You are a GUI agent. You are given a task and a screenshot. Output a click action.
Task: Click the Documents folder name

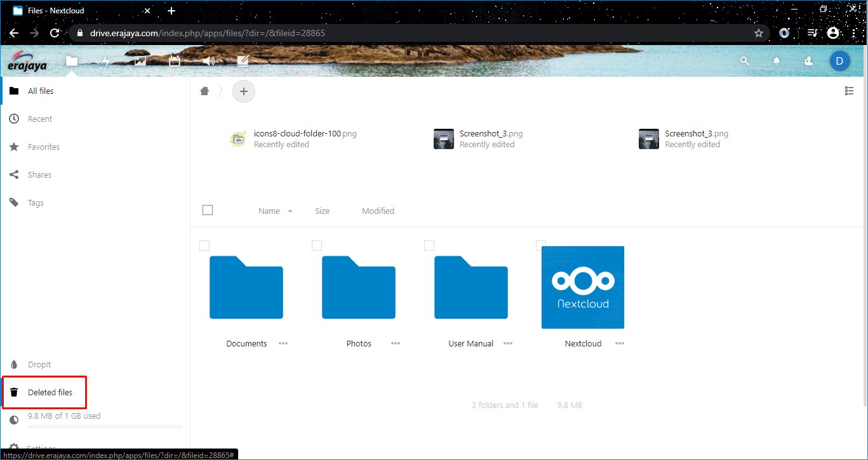pos(247,343)
